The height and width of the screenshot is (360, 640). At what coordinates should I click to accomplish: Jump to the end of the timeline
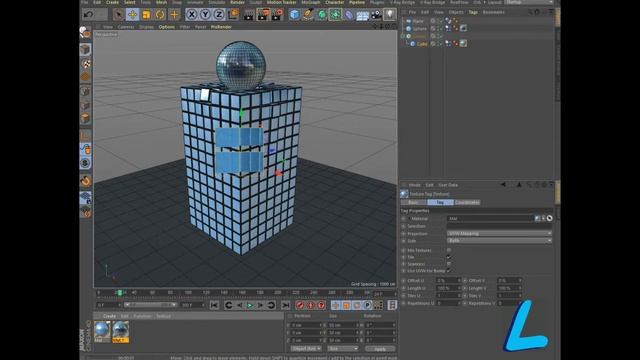286,305
